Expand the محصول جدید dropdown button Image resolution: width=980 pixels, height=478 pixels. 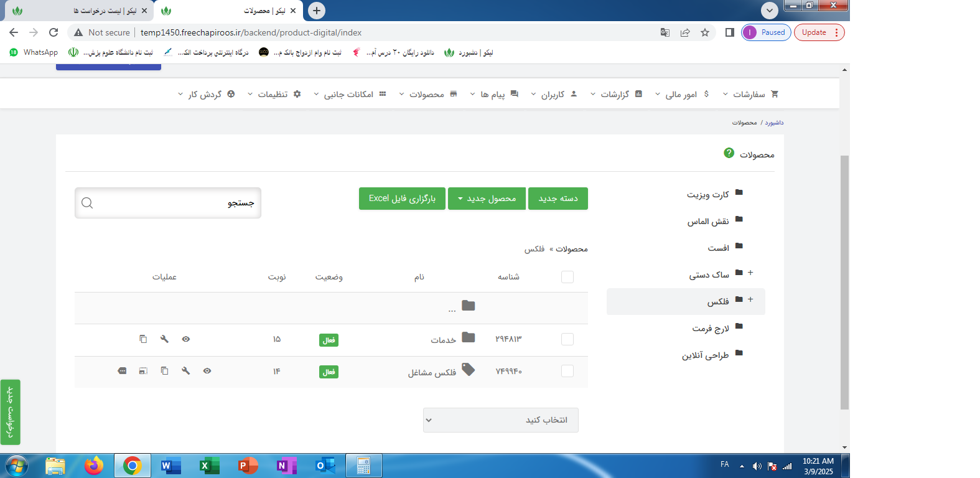[x=487, y=199]
